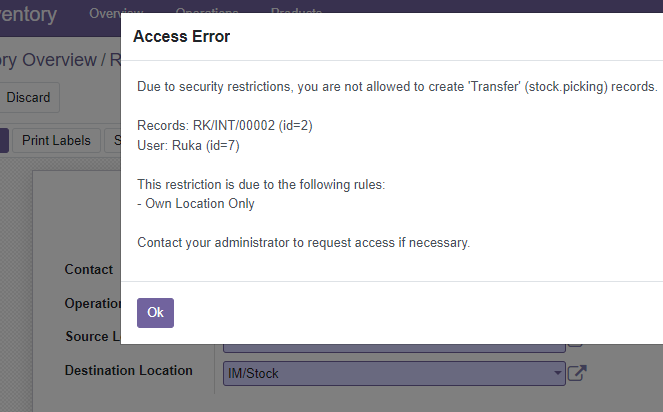Go to the Inventory app home title
Screen dimensions: 663x412
click(x=28, y=15)
